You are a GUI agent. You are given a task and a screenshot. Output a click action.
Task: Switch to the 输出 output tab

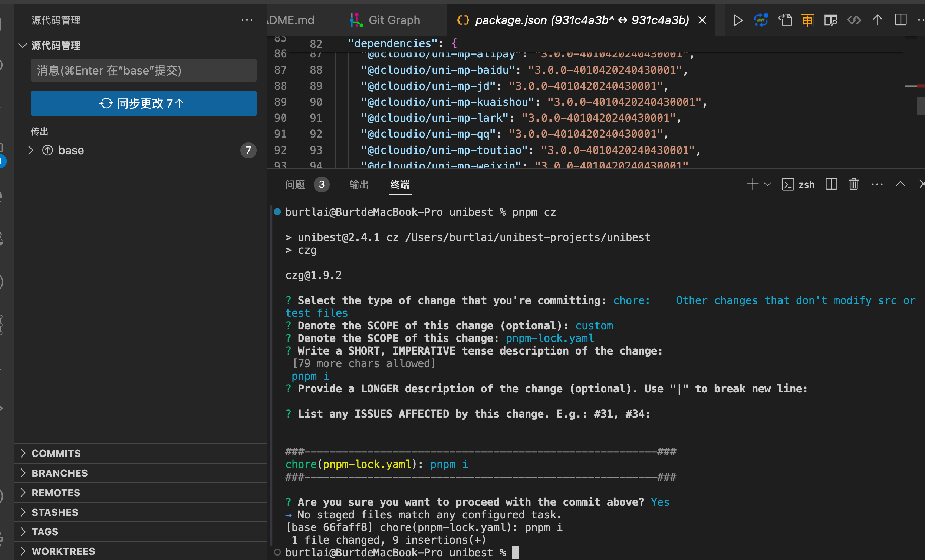[x=359, y=184]
